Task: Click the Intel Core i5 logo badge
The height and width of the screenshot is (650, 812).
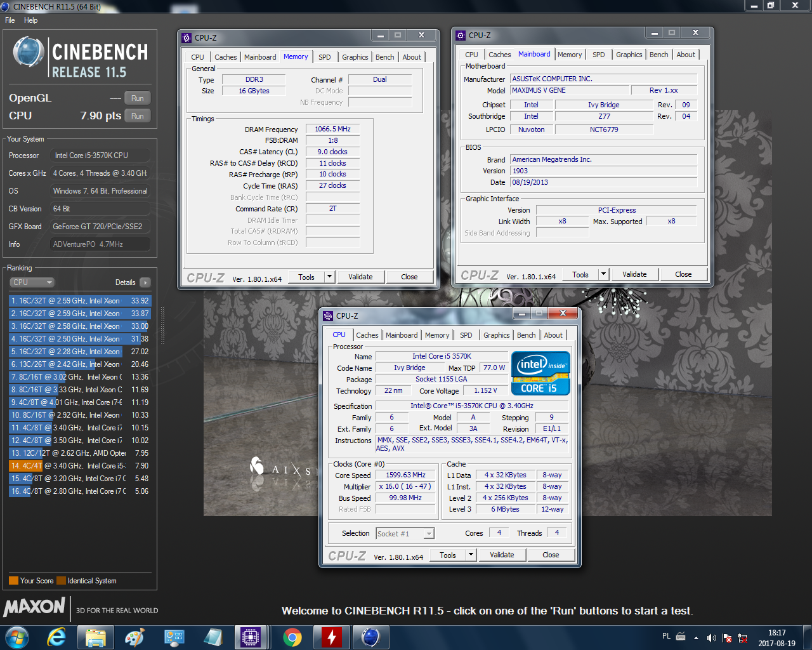Action: point(540,373)
